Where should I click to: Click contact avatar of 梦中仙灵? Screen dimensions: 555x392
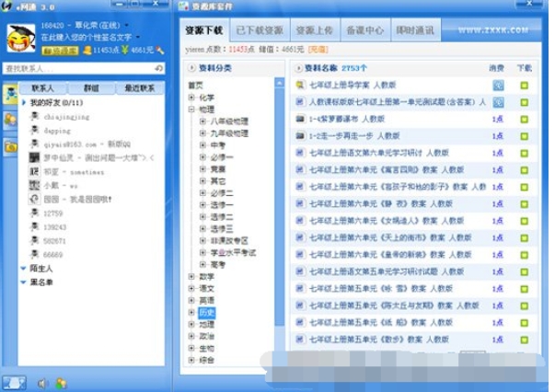[x=34, y=157]
